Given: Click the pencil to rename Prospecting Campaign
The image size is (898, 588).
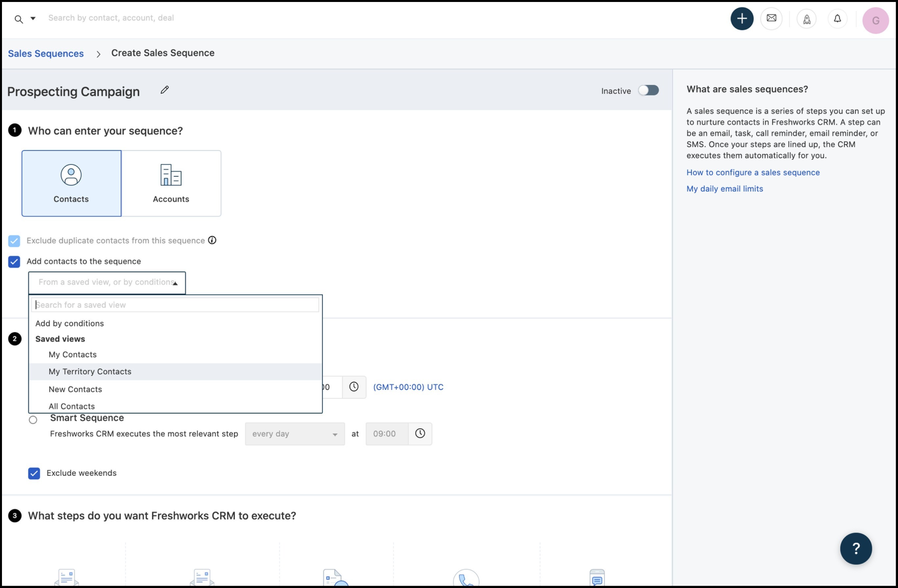Looking at the screenshot, I should (165, 90).
